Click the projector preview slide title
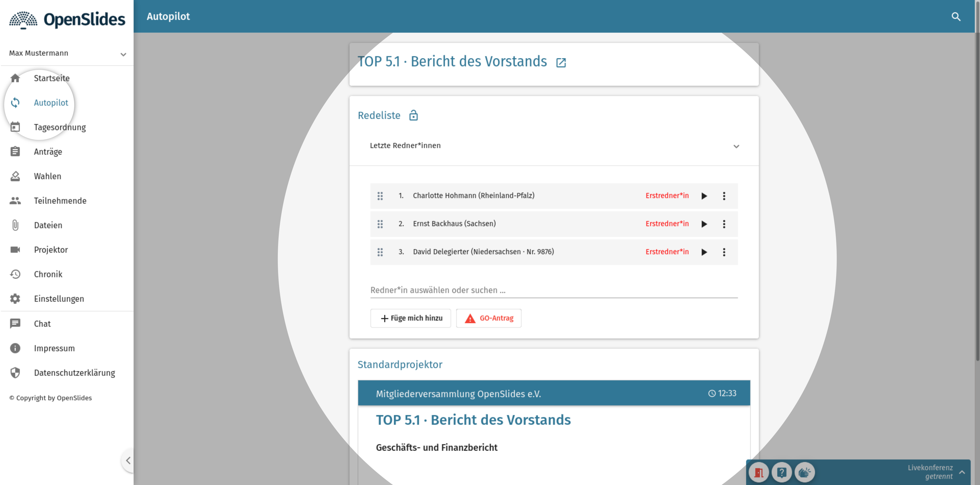Screen dimensions: 980x485 [473, 420]
